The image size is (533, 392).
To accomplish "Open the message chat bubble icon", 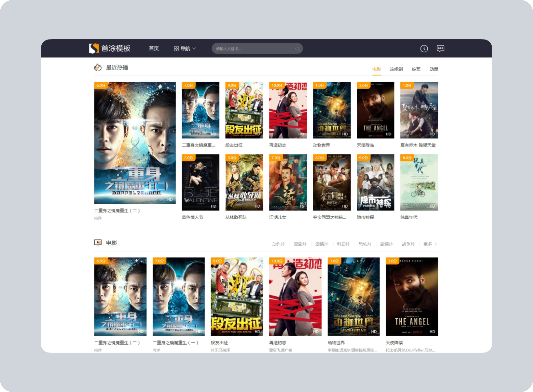I will click(x=441, y=49).
